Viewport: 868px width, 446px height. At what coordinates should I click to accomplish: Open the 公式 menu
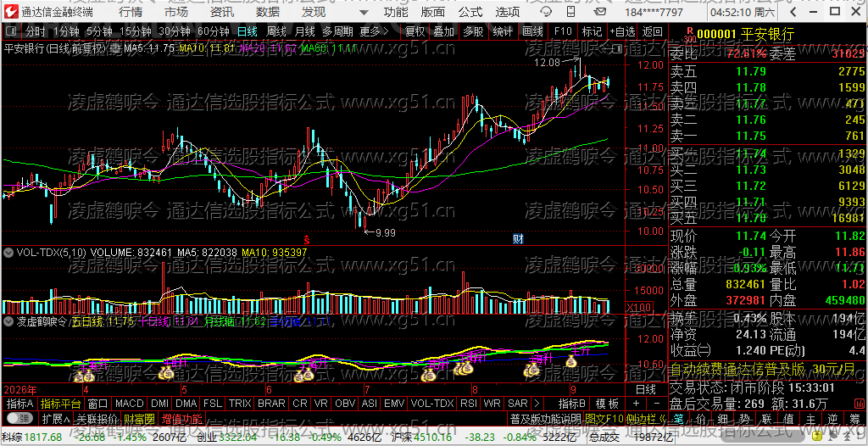pos(470,12)
